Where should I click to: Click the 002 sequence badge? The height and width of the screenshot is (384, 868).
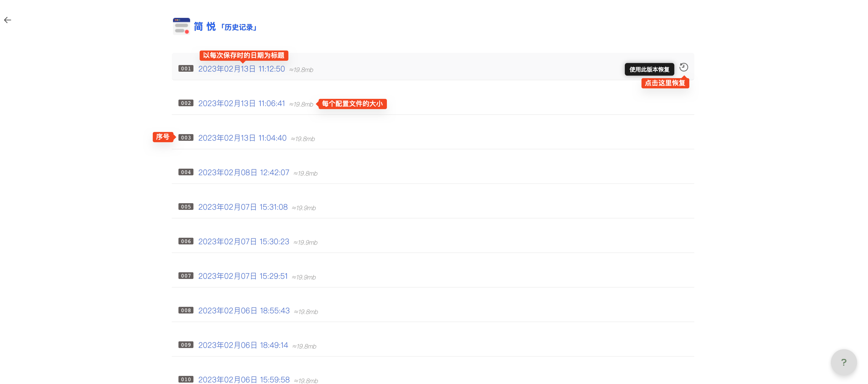[186, 103]
